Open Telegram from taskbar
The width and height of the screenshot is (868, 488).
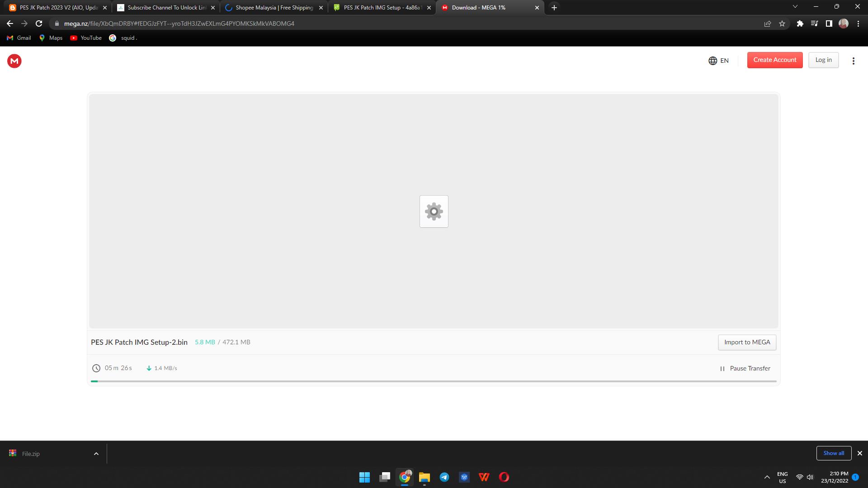[x=444, y=477]
